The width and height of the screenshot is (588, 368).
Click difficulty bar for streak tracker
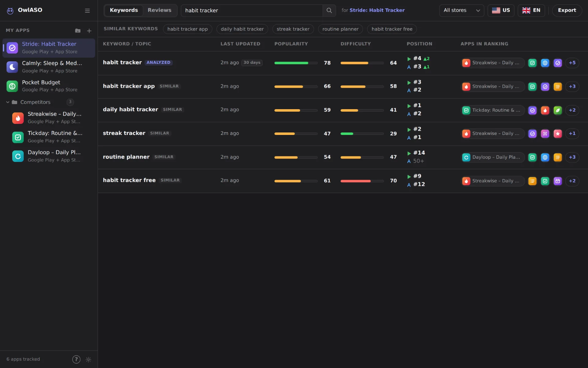pyautogui.click(x=362, y=134)
